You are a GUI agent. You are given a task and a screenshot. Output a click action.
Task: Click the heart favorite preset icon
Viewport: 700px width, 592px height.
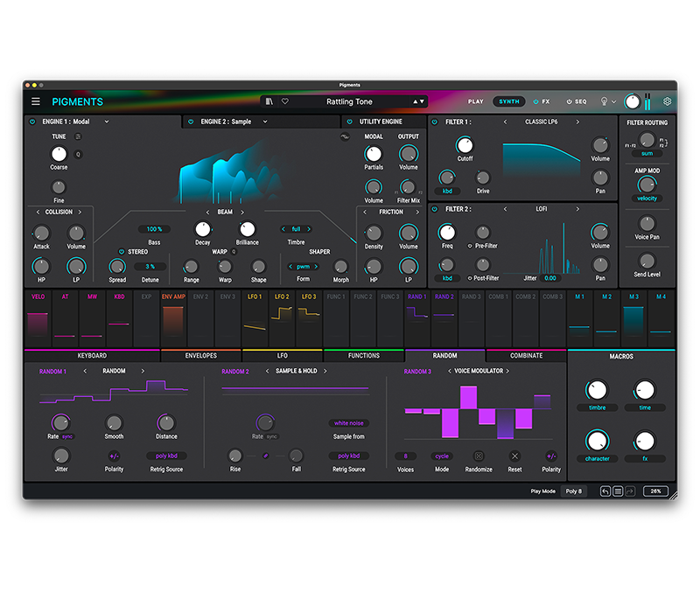point(284,101)
